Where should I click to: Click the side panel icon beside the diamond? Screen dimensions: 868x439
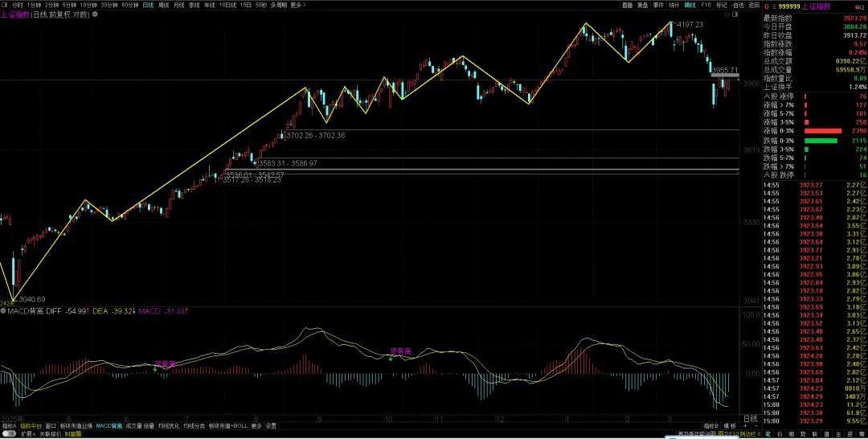735,14
